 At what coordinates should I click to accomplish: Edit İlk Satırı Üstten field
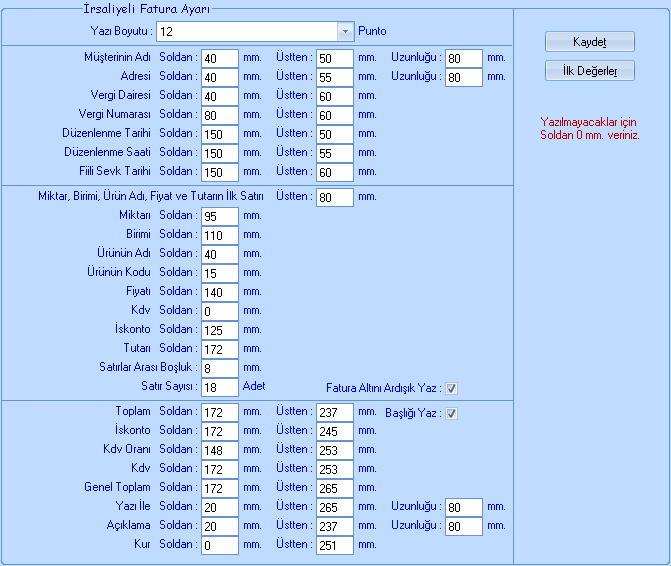pos(335,197)
